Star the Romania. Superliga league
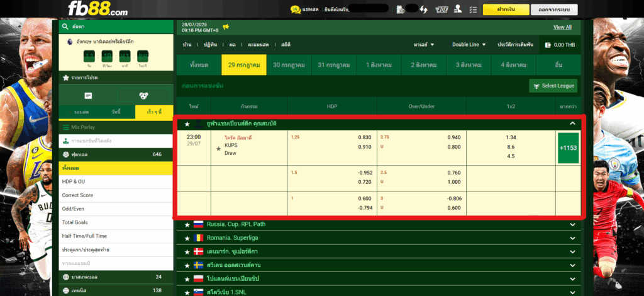 tap(187, 238)
